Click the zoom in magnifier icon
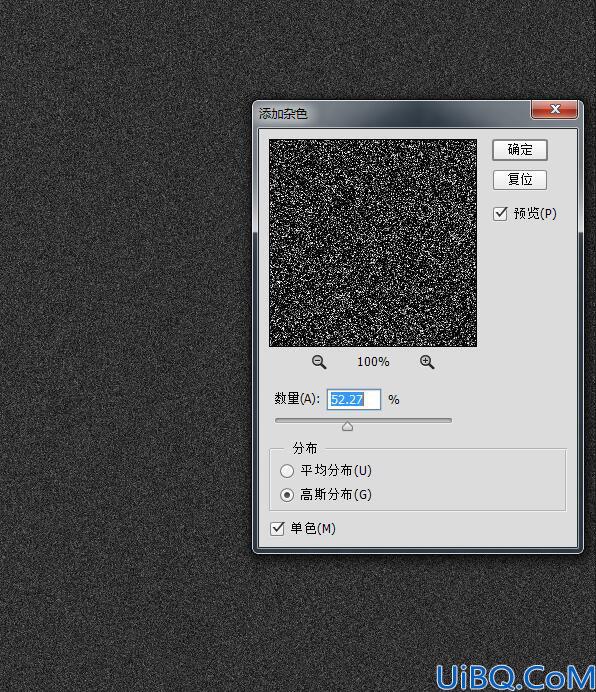 [426, 362]
